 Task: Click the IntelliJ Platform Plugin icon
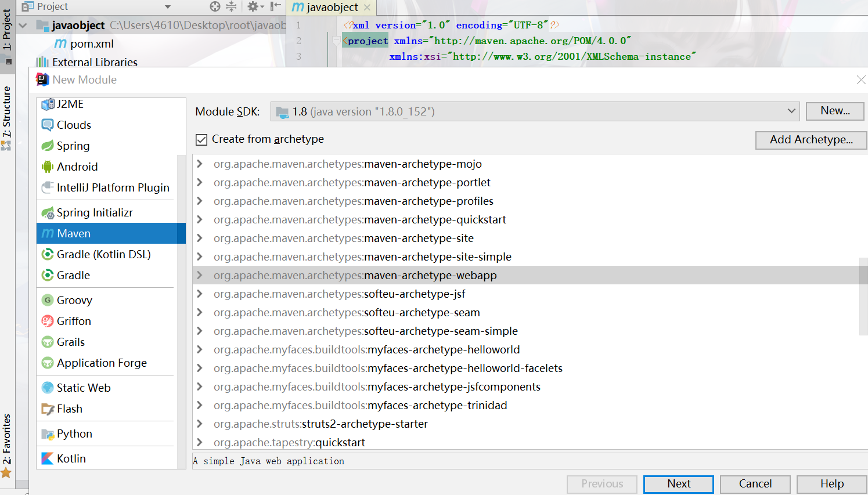(48, 187)
